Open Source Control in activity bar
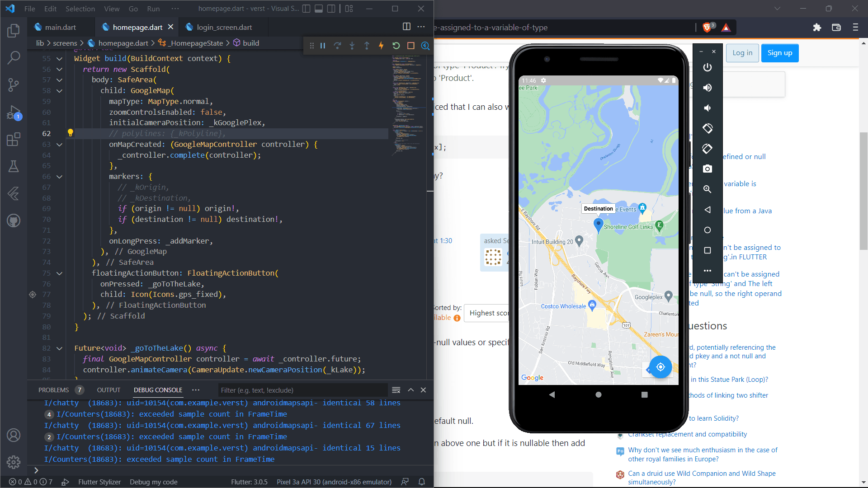Screen dimensions: 868x488 pos(14,84)
